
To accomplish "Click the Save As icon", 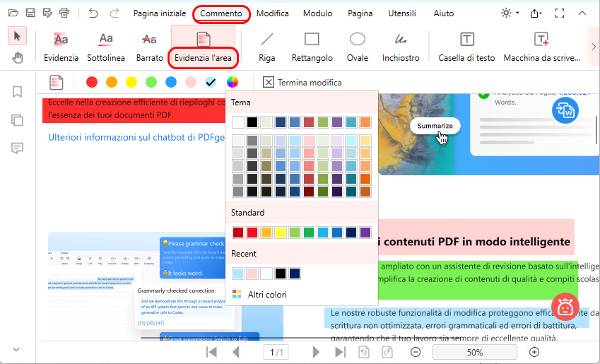I will [47, 13].
